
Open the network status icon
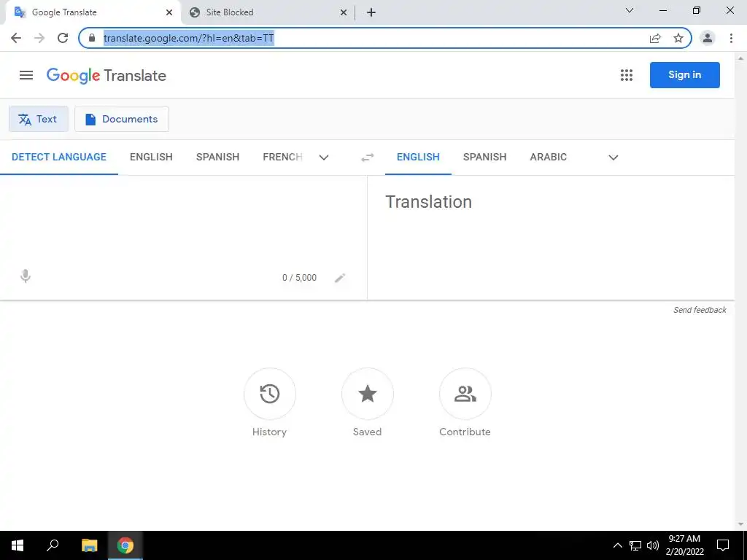point(635,545)
